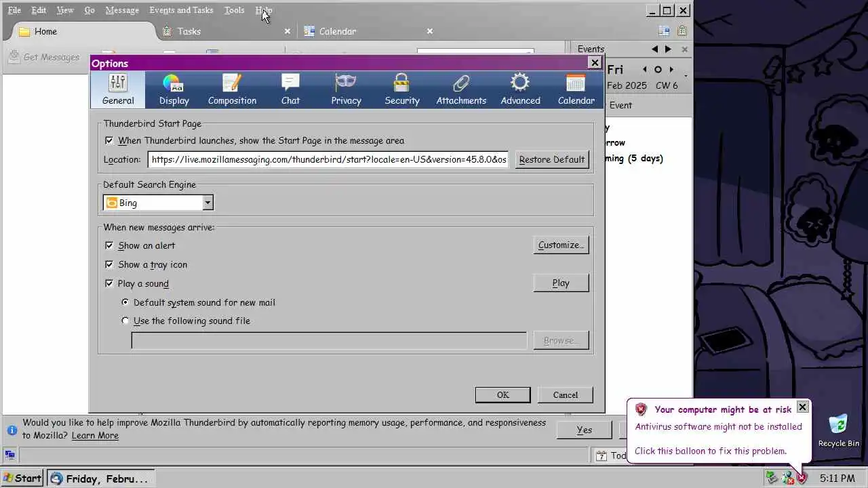Viewport: 868px width, 488px height.
Task: Toggle show Start Page on launch checkbox
Action: [x=109, y=140]
